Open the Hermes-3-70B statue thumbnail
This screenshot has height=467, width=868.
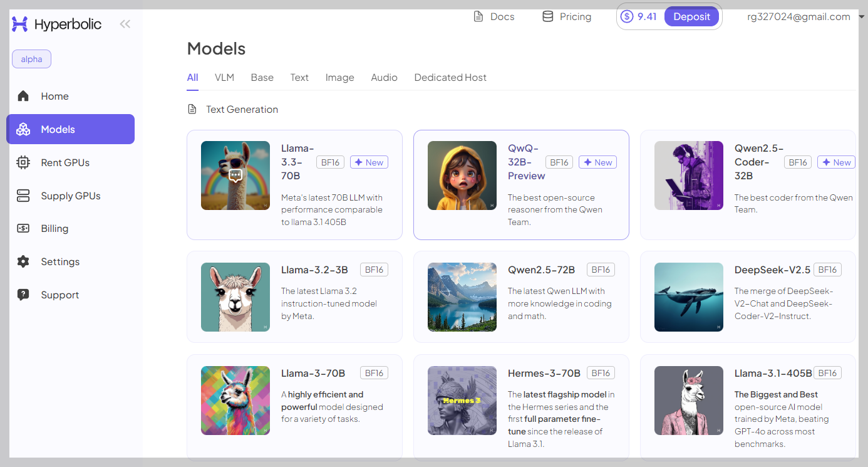462,401
